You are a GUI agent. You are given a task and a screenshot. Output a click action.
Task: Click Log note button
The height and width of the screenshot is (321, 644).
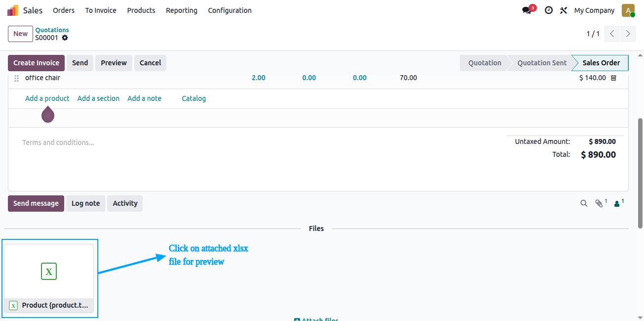pyautogui.click(x=85, y=203)
